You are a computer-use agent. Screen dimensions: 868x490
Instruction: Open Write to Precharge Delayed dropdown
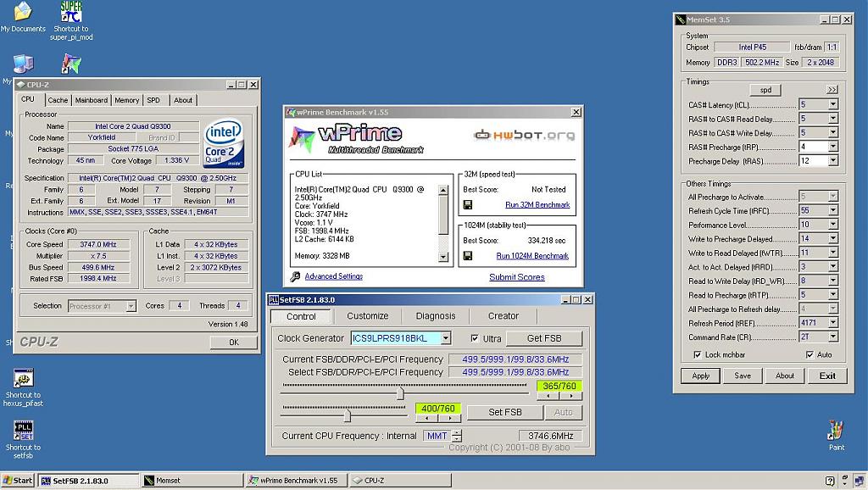click(832, 238)
